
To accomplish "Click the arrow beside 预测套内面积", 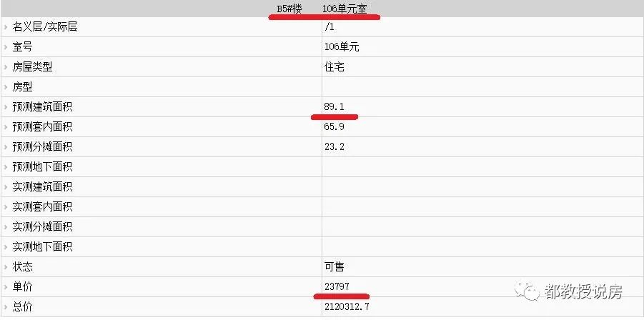I will pos(6,128).
